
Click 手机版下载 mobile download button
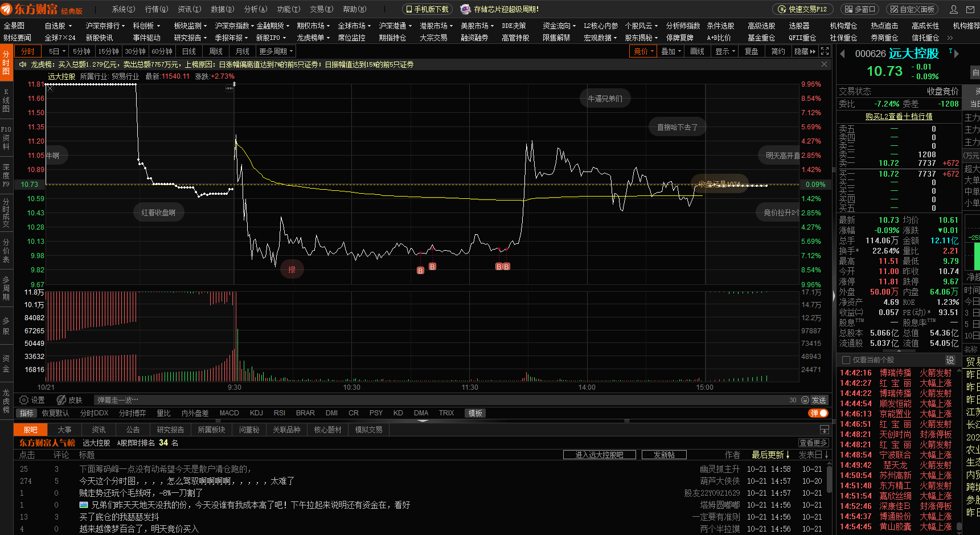(x=427, y=9)
